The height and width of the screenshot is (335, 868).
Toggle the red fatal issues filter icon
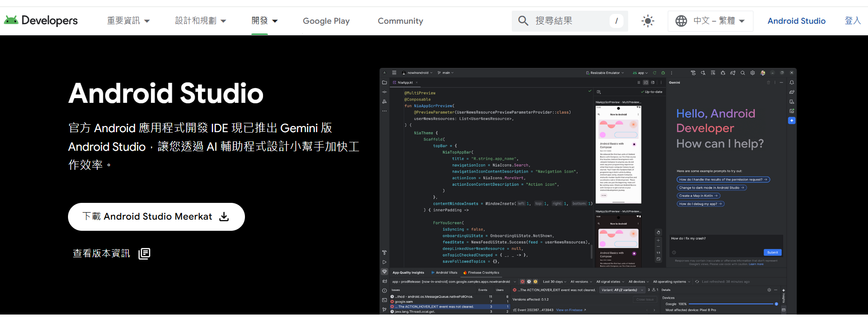point(522,281)
